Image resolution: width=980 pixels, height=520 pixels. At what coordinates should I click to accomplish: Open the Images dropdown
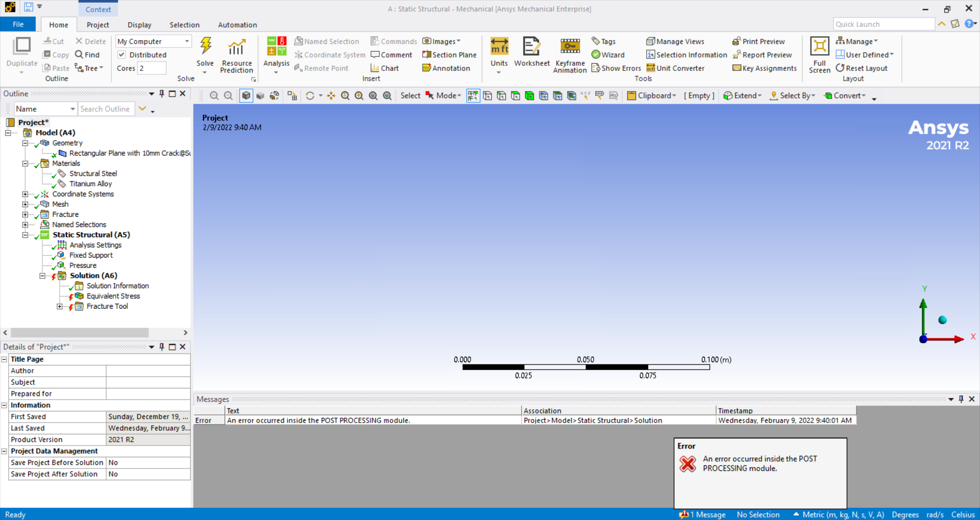442,41
